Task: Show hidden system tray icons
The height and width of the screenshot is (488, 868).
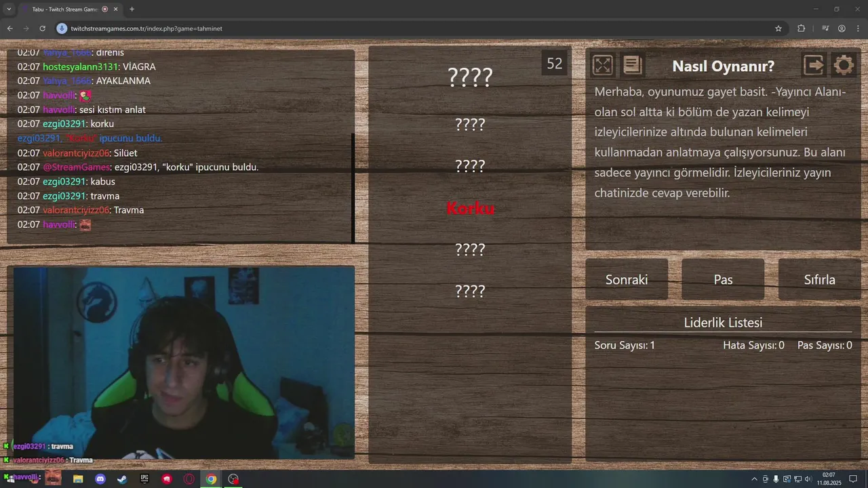Action: point(755,479)
